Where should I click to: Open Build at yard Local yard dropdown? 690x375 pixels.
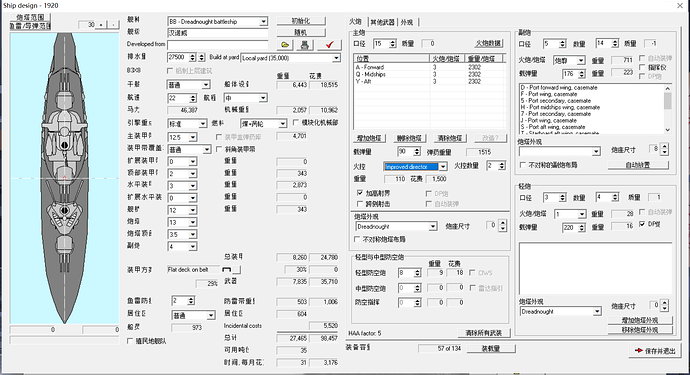pos(336,58)
